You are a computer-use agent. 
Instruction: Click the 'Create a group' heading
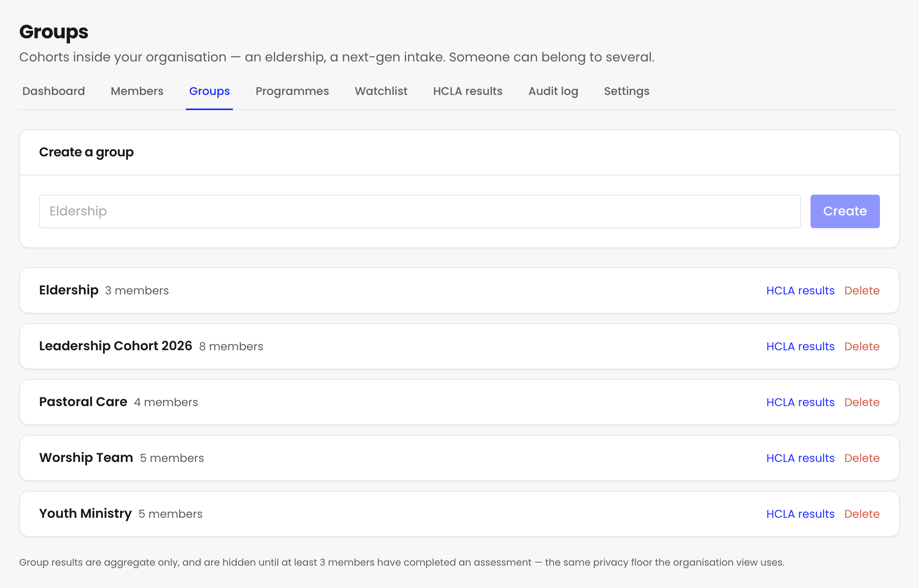tap(86, 152)
